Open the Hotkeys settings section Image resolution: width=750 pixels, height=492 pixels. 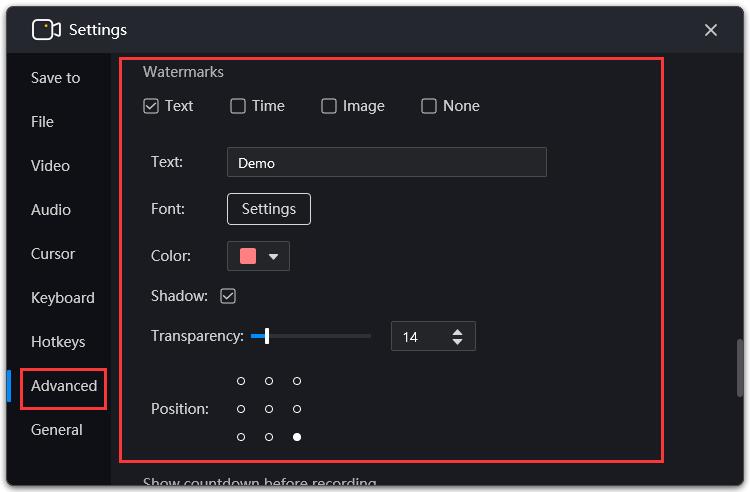pyautogui.click(x=58, y=342)
